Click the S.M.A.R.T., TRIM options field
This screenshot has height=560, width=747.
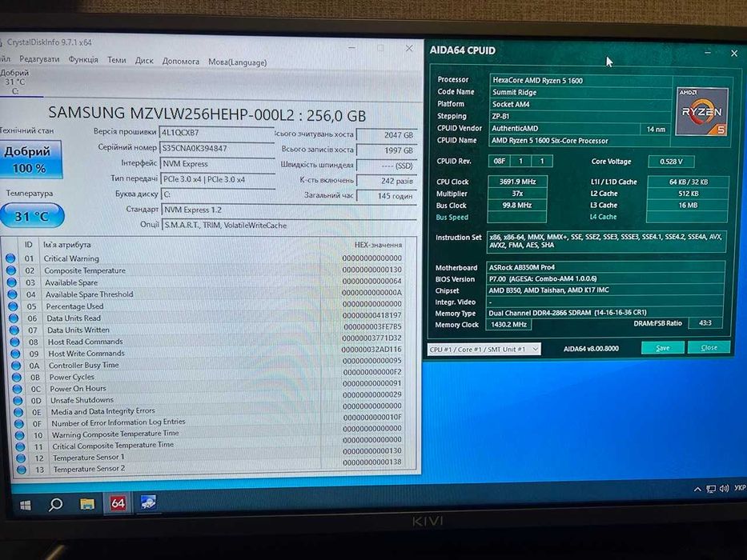coord(290,226)
